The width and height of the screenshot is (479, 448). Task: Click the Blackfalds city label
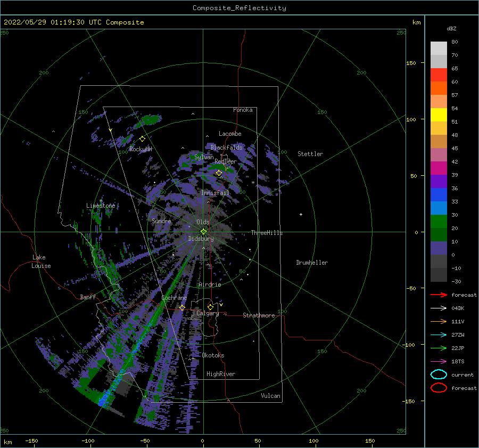226,148
